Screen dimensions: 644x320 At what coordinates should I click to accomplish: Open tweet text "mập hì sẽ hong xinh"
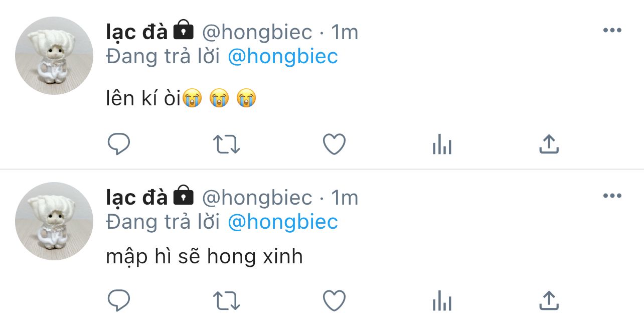pyautogui.click(x=204, y=257)
